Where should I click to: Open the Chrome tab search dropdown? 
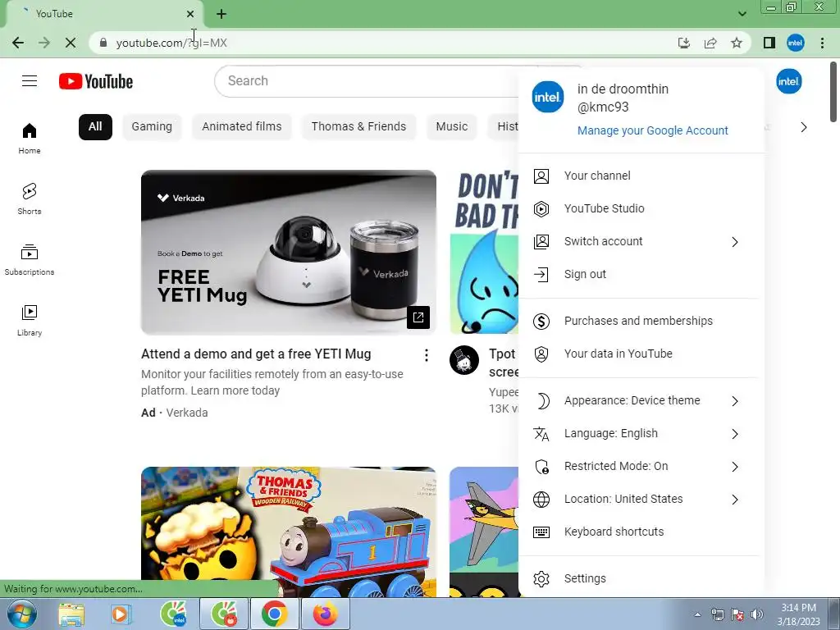(x=742, y=14)
